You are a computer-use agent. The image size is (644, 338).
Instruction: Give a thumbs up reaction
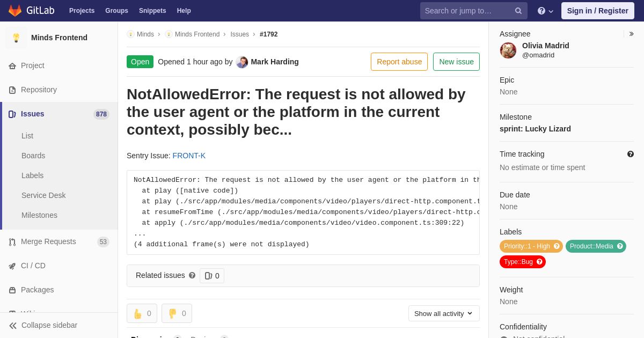142,313
